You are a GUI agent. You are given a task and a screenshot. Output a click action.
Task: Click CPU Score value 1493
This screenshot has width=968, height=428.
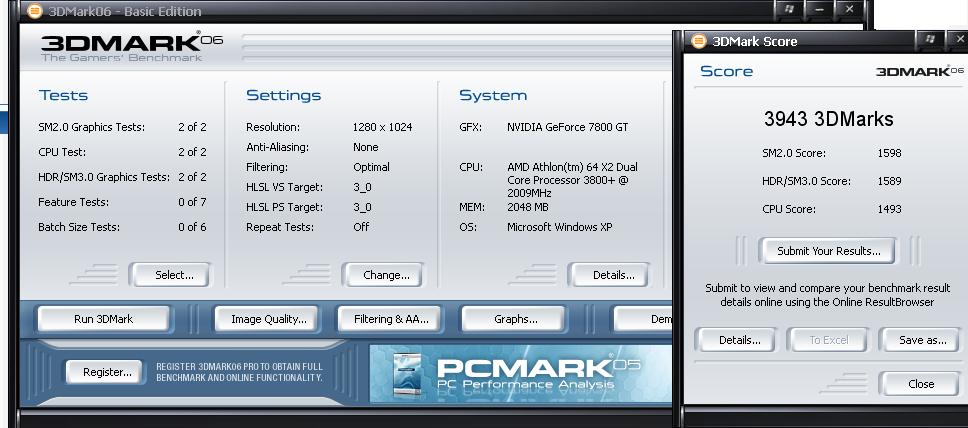tap(889, 209)
